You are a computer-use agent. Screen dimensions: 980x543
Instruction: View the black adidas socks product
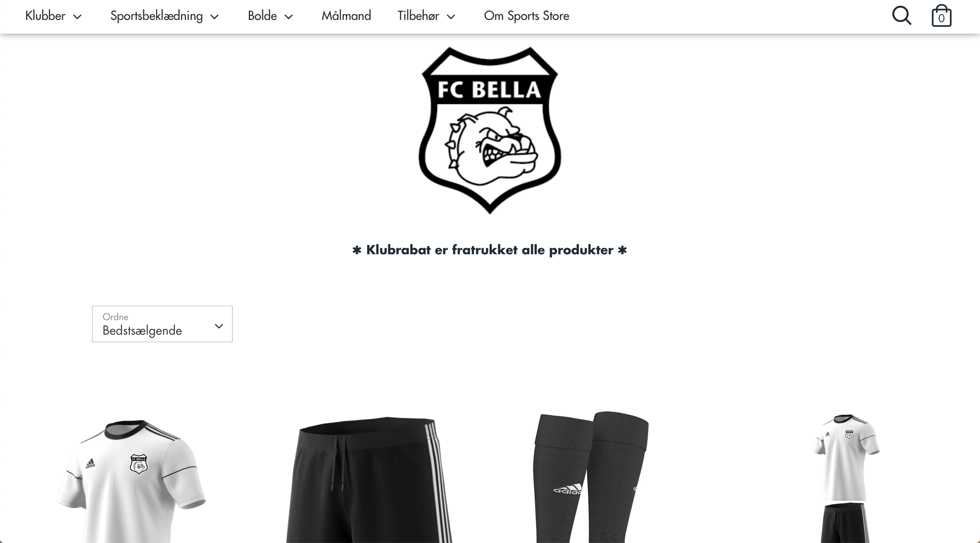(x=591, y=477)
